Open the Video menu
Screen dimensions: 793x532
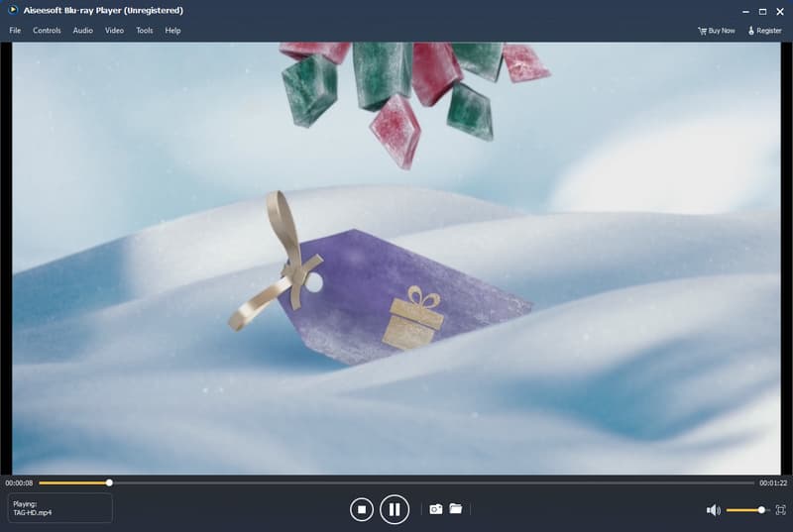point(114,31)
